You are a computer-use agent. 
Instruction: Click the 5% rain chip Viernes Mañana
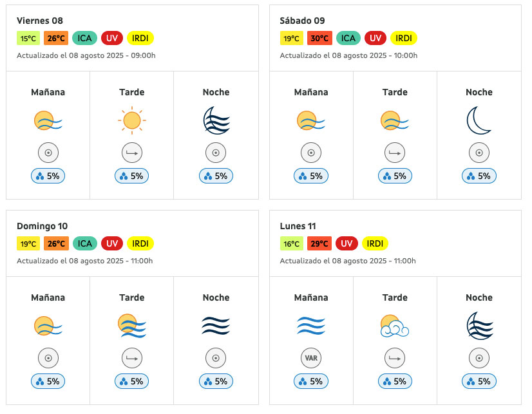click(48, 176)
